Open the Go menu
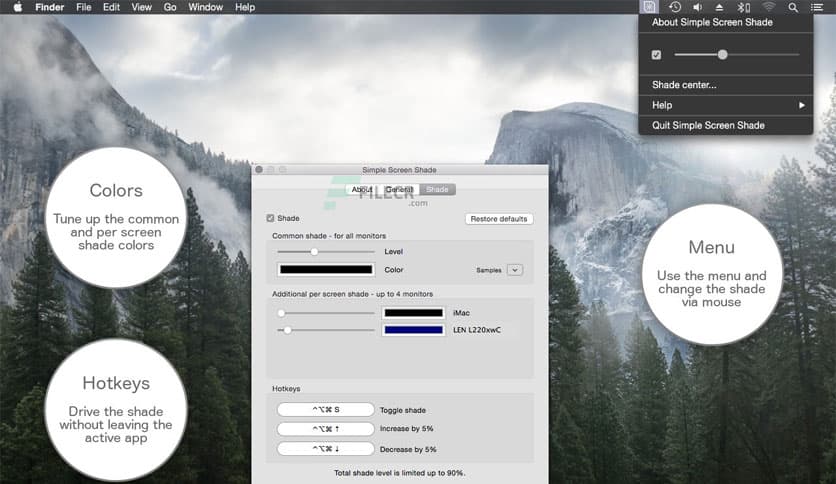The width and height of the screenshot is (836, 484). pos(170,7)
